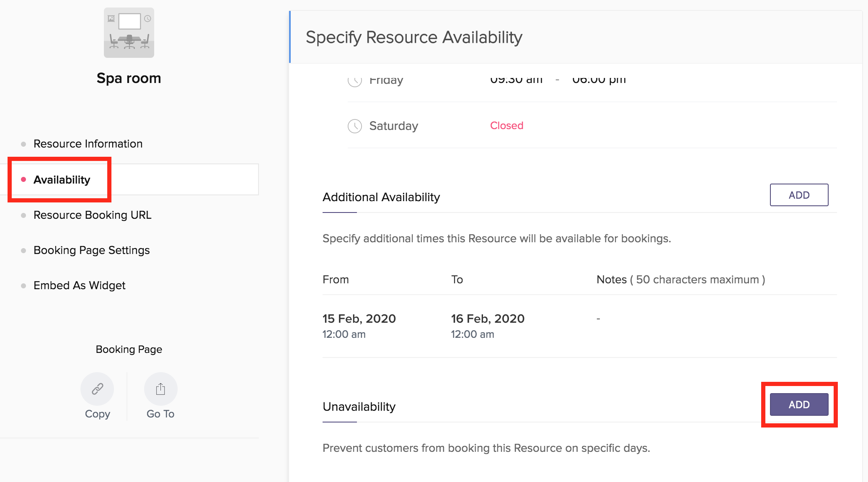This screenshot has width=868, height=482.
Task: Click the Copy label under Booking Page
Action: pyautogui.click(x=97, y=414)
